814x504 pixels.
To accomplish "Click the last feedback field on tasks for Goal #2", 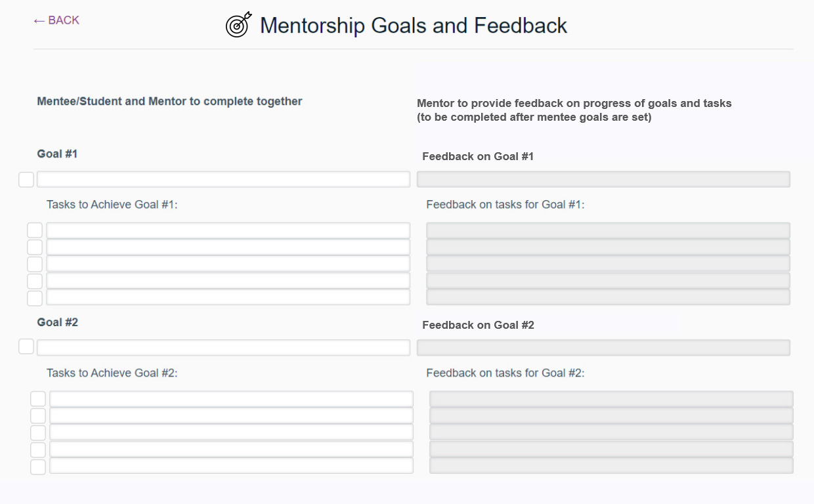I will click(611, 466).
